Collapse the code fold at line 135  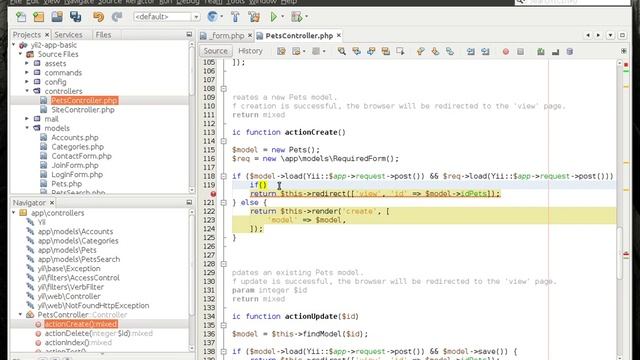pos(224,325)
